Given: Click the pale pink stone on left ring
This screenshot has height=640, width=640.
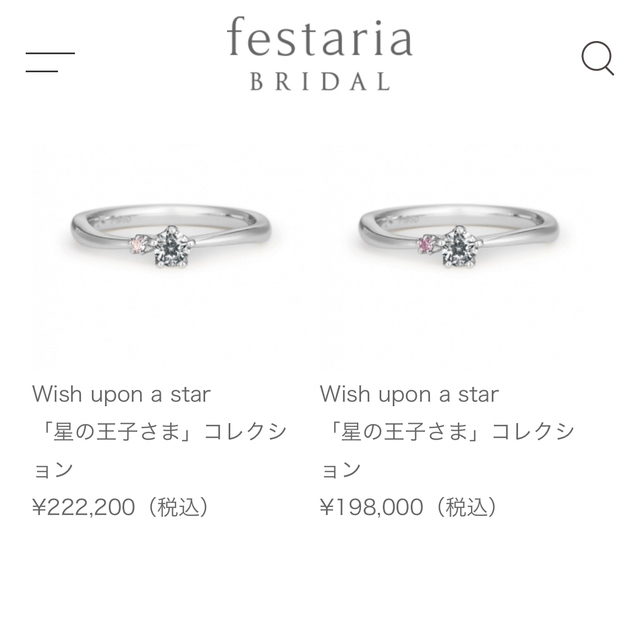Looking at the screenshot, I should (x=138, y=244).
